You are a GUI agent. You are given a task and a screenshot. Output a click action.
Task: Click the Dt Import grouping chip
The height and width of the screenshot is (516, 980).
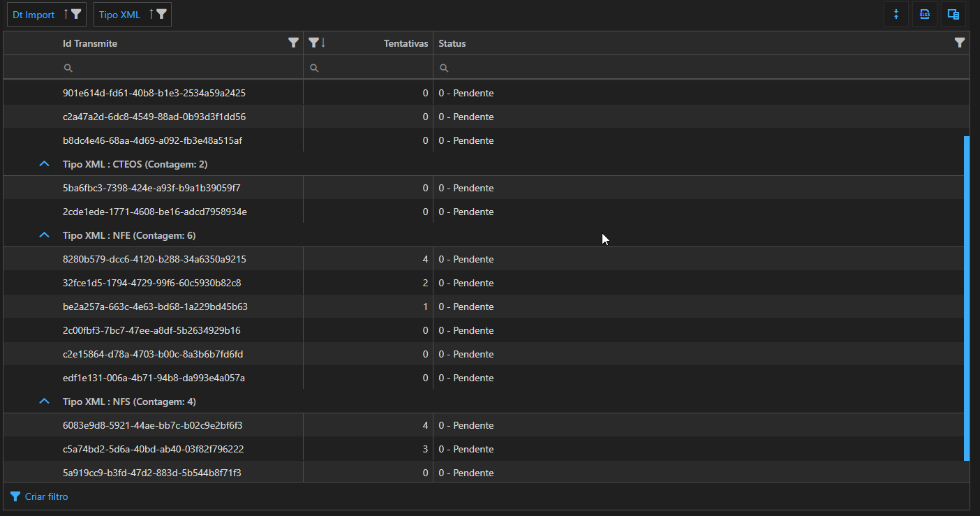[34, 14]
